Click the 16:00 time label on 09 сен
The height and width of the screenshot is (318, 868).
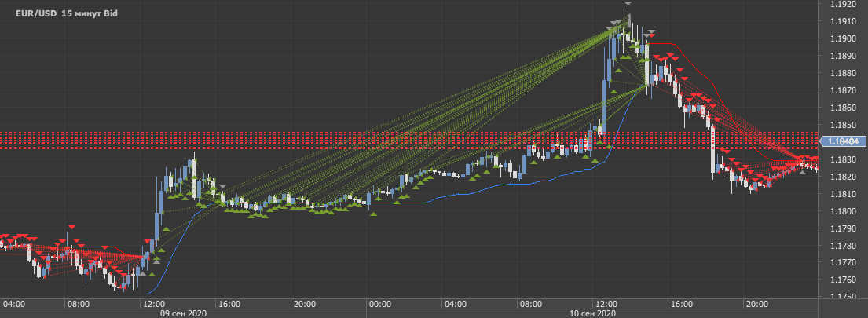click(229, 304)
